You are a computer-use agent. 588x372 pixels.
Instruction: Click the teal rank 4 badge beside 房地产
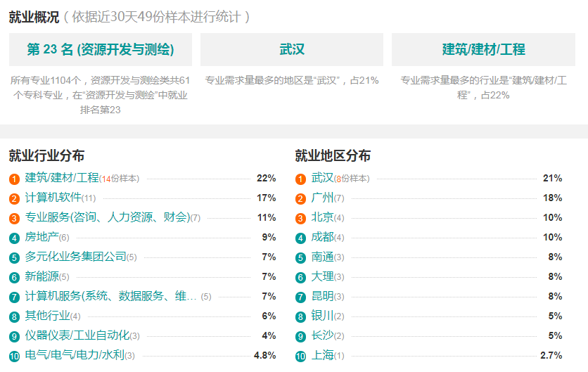point(14,238)
